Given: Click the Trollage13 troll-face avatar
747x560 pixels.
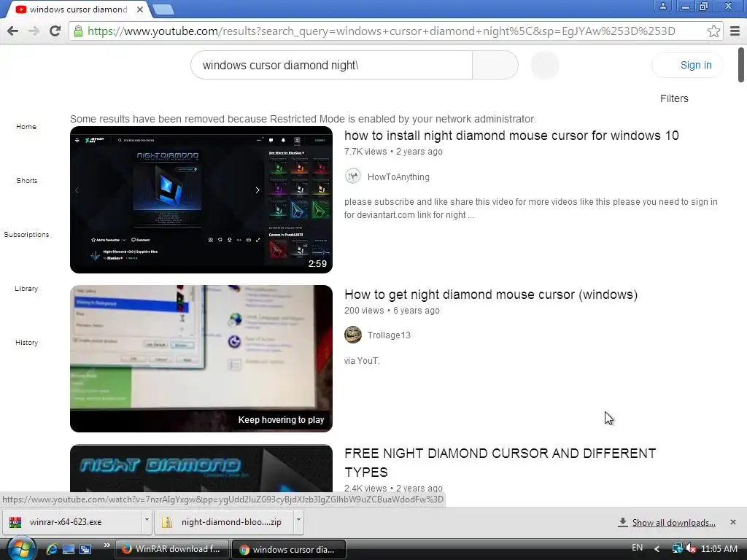Looking at the screenshot, I should (352, 335).
